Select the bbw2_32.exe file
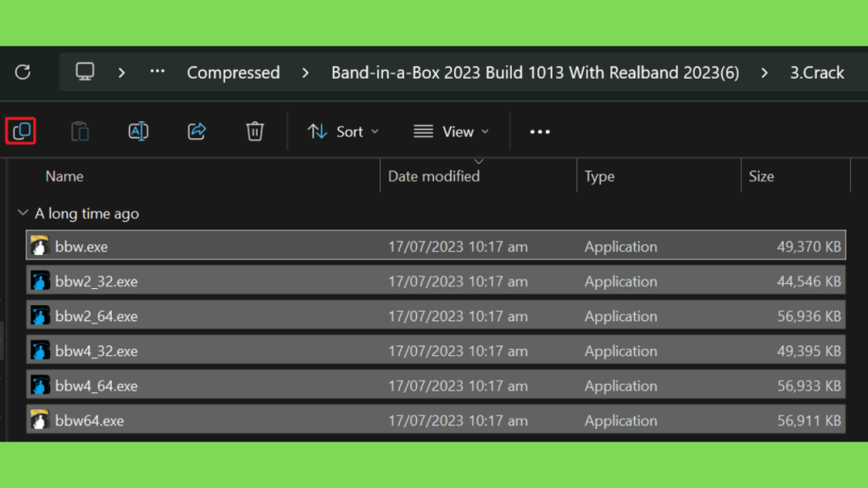The image size is (868, 488). click(436, 280)
